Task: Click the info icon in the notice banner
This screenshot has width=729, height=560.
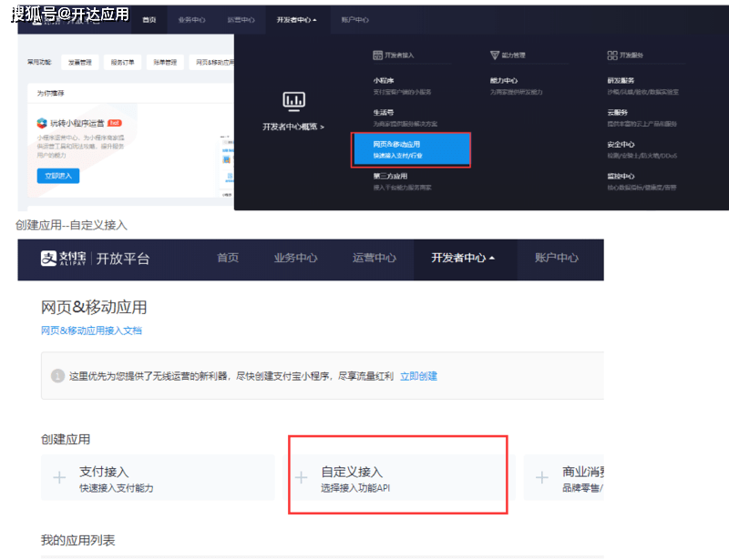Action: 57,375
